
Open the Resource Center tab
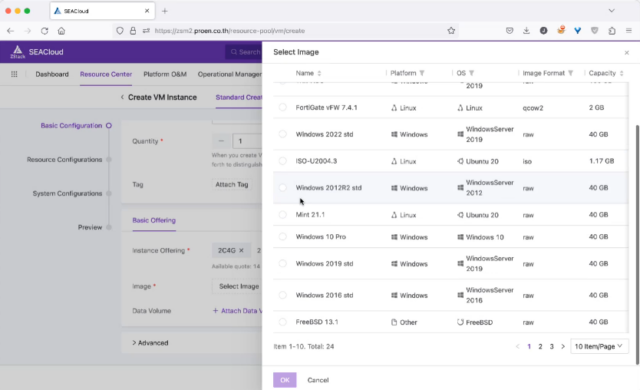point(106,74)
